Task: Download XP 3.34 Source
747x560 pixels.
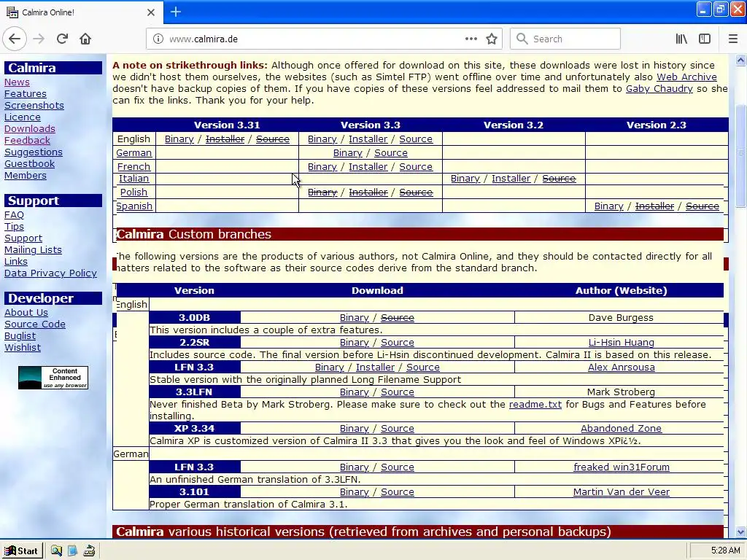Action: coord(398,429)
